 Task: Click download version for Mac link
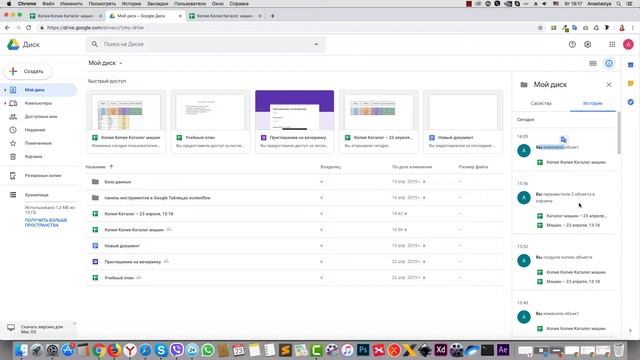point(42,329)
